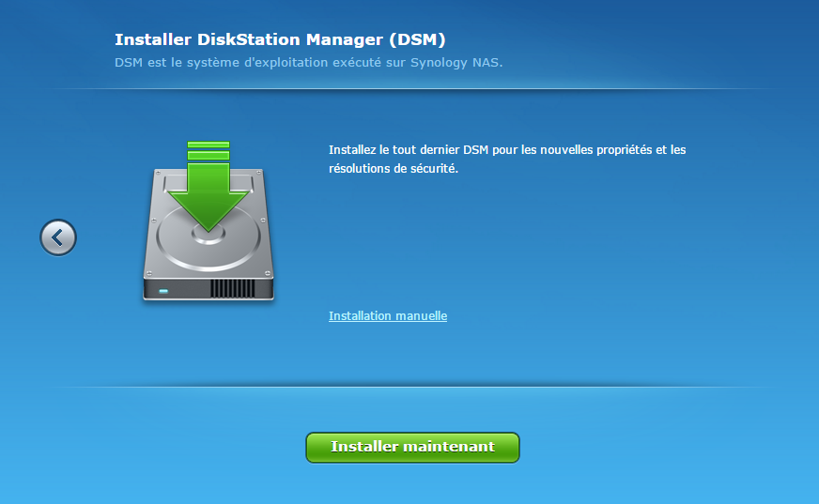Click the divider line above the install button
This screenshot has width=819, height=504.
tap(409, 386)
